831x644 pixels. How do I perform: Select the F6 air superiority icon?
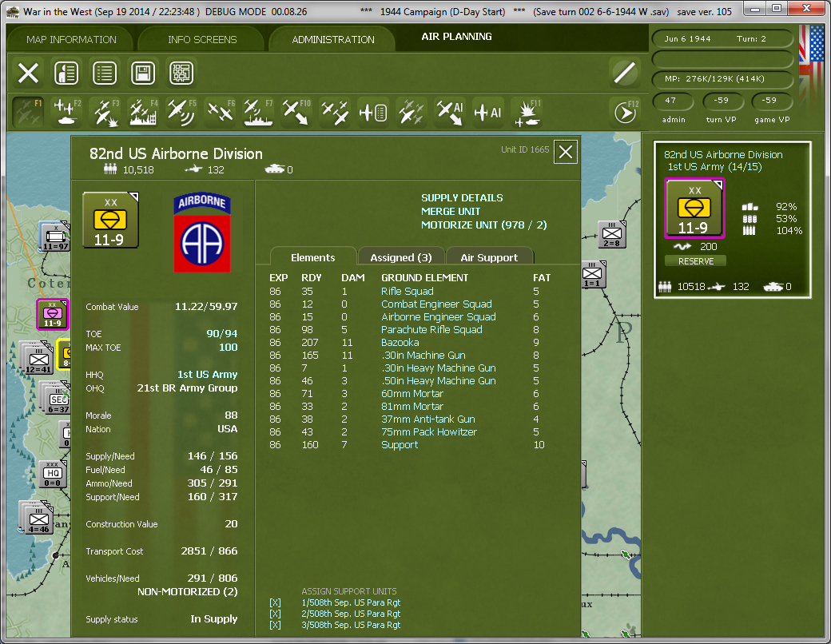[x=220, y=112]
